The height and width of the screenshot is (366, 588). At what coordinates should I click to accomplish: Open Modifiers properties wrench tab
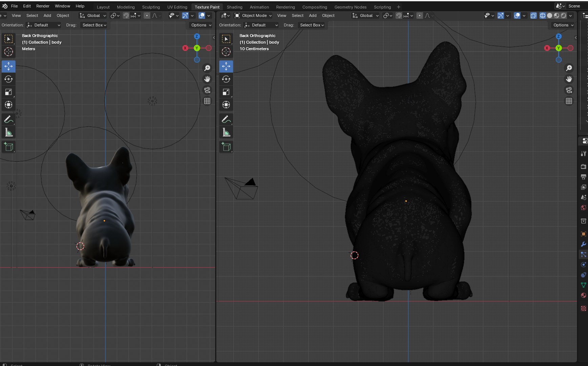583,244
